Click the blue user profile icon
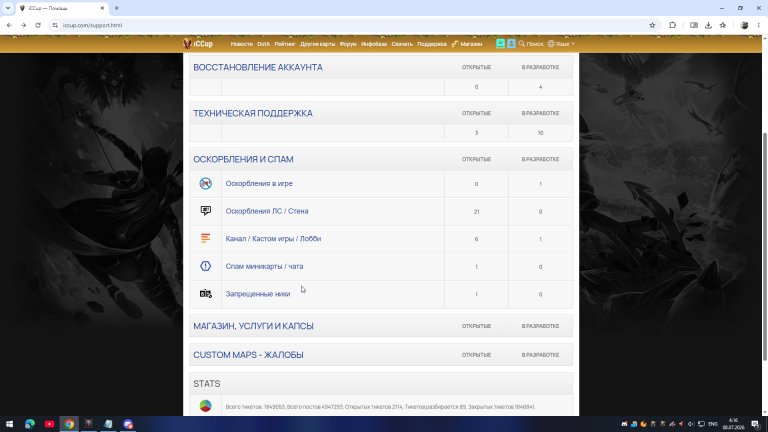 coord(511,44)
